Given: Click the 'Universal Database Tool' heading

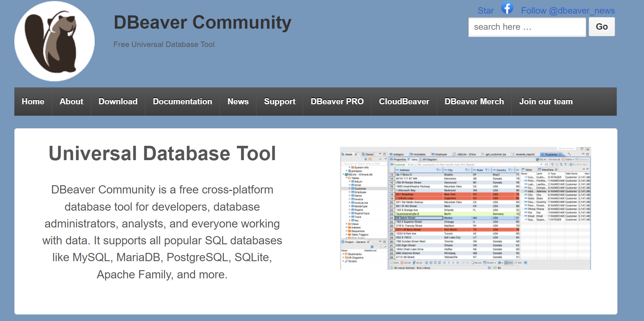Looking at the screenshot, I should pyautogui.click(x=162, y=153).
